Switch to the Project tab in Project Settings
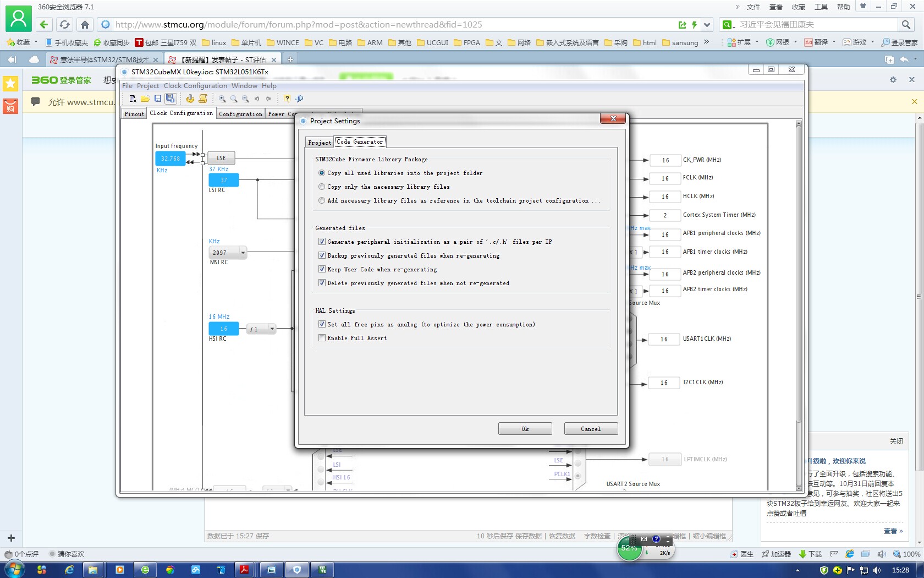 tap(320, 143)
